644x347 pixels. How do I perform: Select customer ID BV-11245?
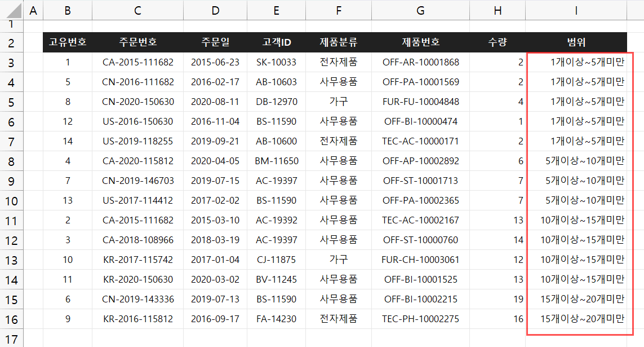click(x=277, y=279)
